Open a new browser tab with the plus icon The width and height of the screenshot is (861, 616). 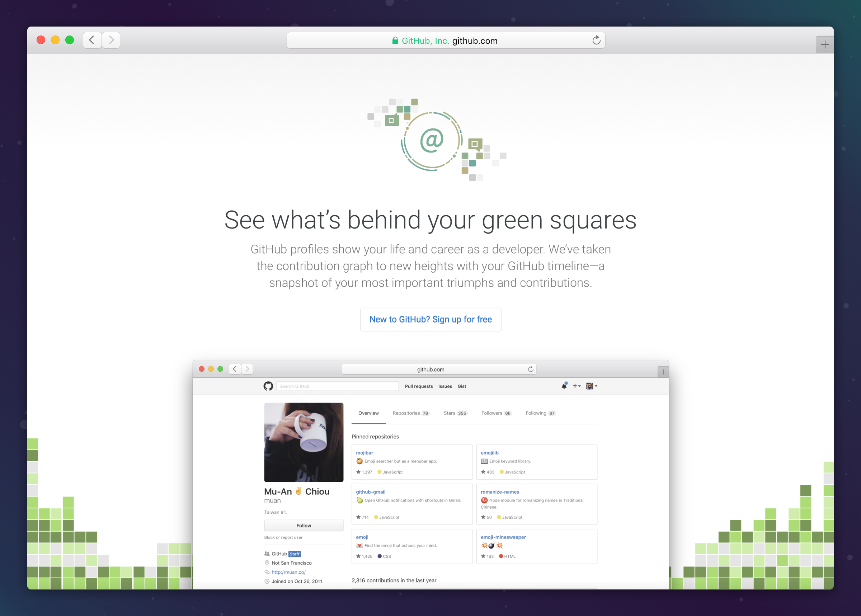coord(825,44)
